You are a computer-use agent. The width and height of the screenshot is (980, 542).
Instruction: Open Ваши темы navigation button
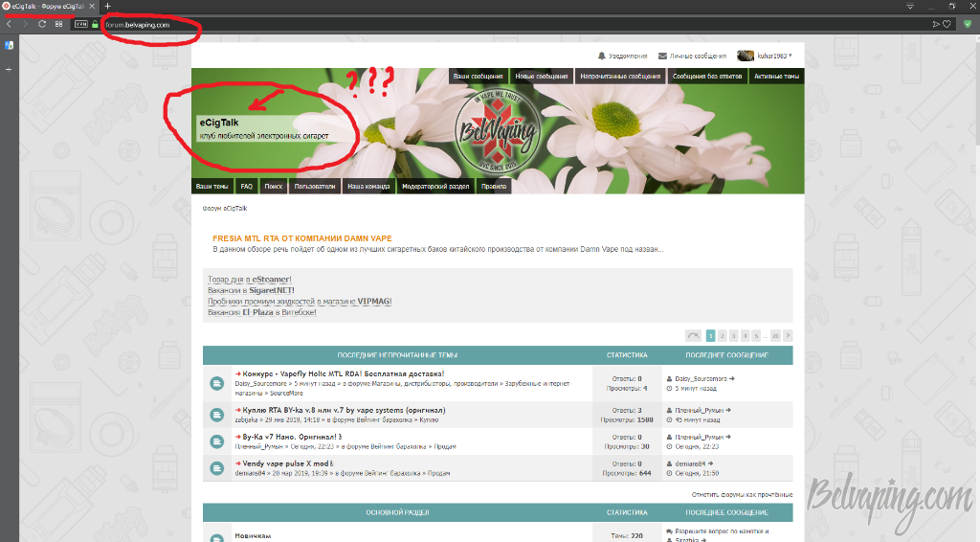point(212,187)
